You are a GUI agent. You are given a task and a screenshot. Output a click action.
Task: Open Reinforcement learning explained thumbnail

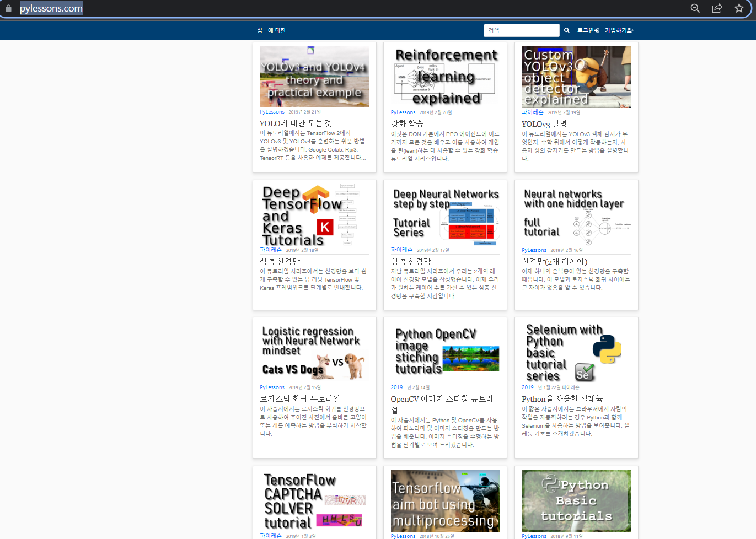click(445, 77)
